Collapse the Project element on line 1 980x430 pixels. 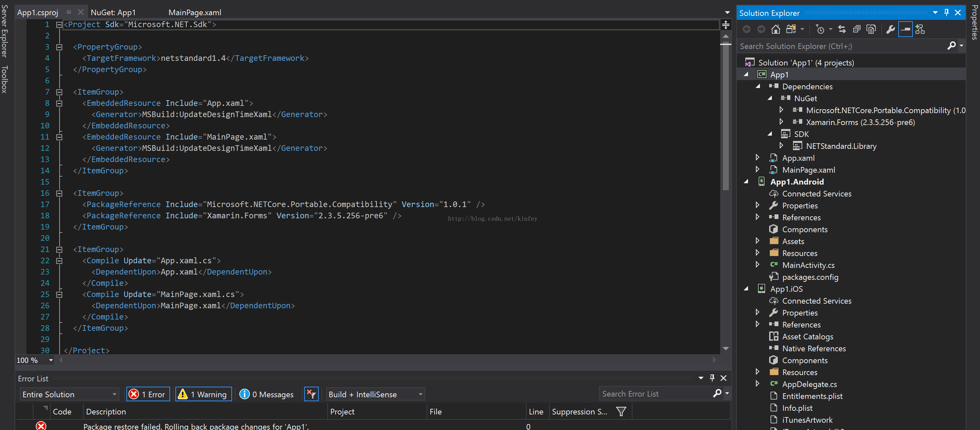point(59,25)
